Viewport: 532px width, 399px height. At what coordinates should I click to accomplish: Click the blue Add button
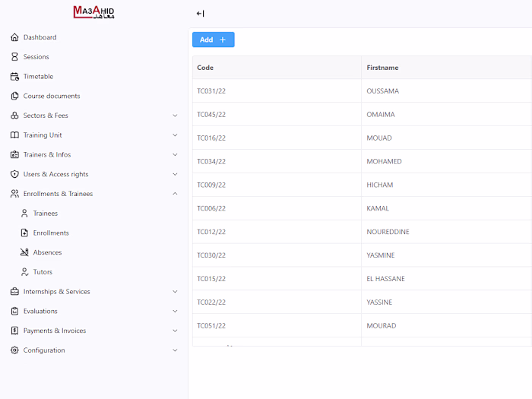click(x=213, y=40)
